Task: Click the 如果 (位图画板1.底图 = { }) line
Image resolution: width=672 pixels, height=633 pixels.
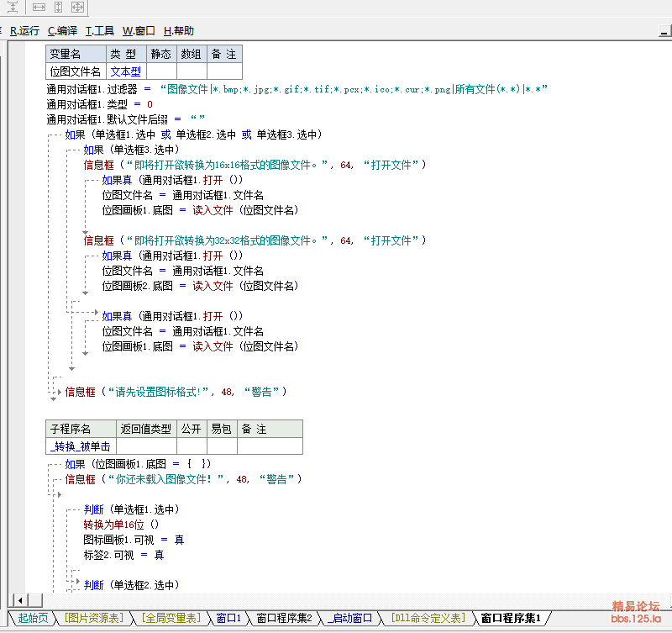Action: pyautogui.click(x=138, y=464)
